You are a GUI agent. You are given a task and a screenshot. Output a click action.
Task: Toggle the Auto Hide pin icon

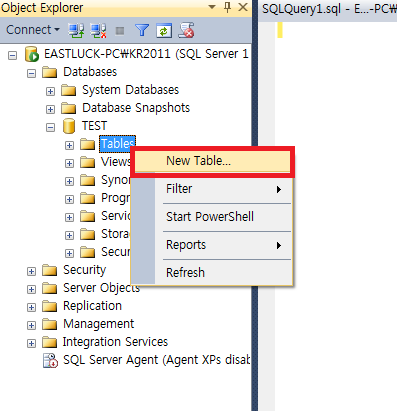(x=227, y=7)
